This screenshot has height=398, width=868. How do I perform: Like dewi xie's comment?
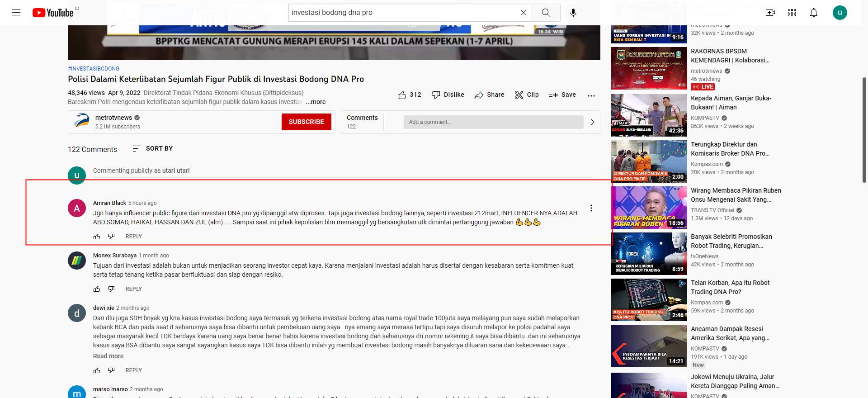97,370
